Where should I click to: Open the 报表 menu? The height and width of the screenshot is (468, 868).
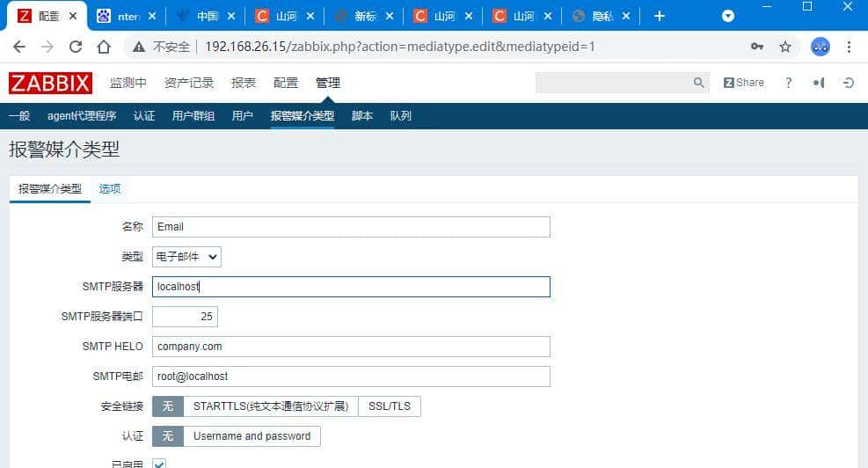click(x=244, y=83)
